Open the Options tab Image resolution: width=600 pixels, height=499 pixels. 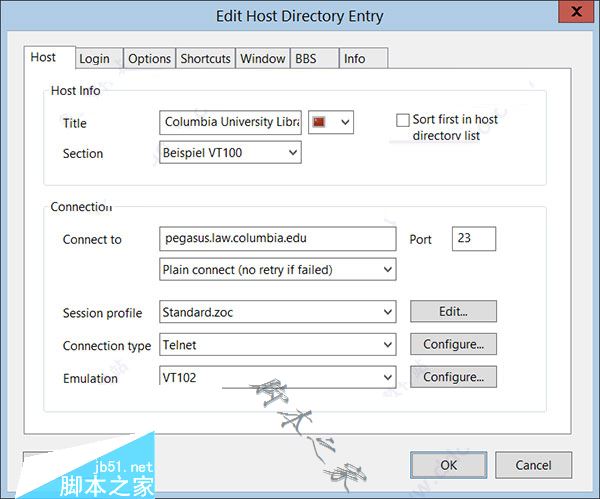[149, 59]
